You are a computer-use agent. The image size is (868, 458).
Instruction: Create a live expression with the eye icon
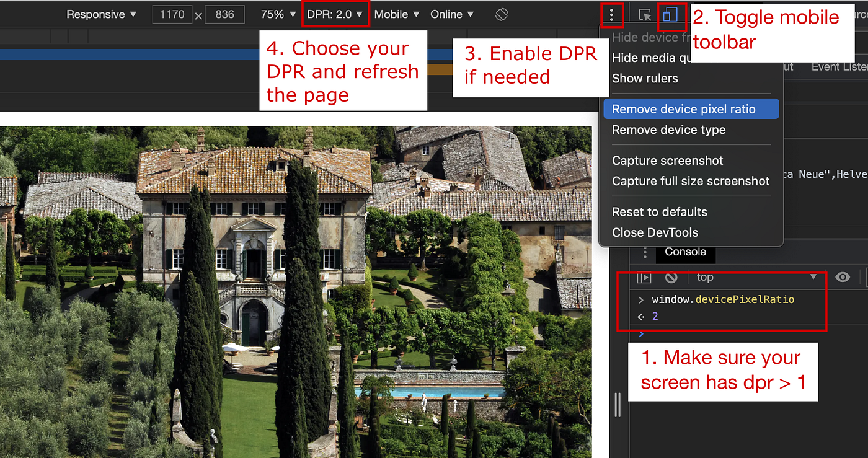pyautogui.click(x=843, y=278)
